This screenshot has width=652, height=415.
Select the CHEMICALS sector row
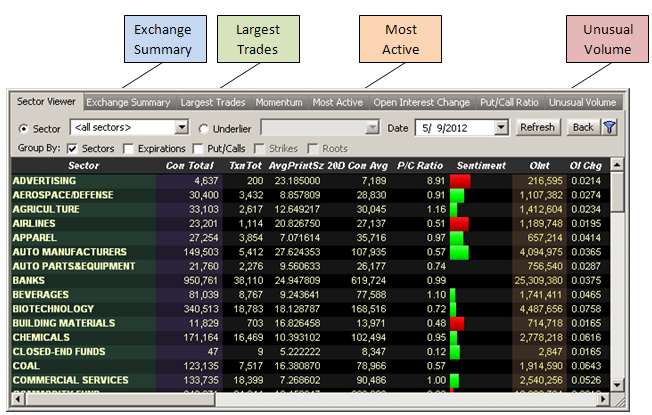pyautogui.click(x=311, y=337)
